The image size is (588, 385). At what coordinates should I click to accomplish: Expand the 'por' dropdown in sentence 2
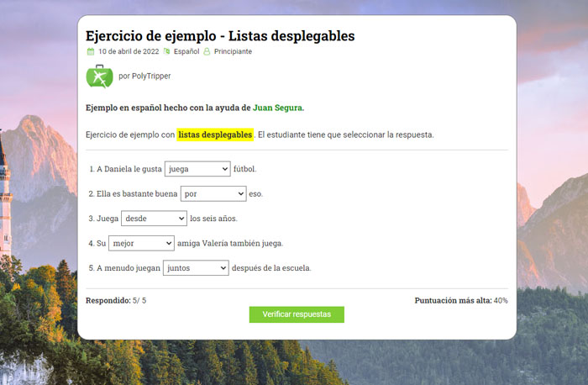tap(213, 193)
